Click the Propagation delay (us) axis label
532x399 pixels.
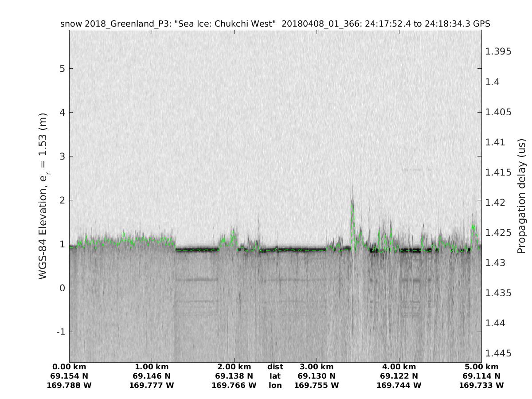point(521,196)
